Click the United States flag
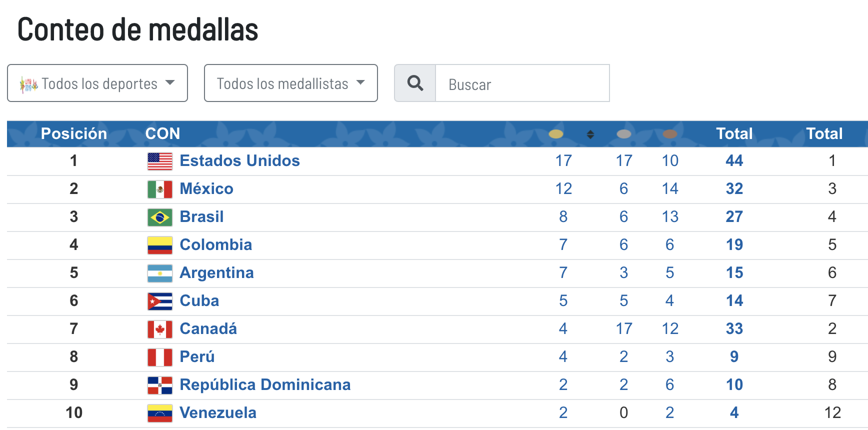Viewport: 868px width, 430px height. [x=159, y=161]
